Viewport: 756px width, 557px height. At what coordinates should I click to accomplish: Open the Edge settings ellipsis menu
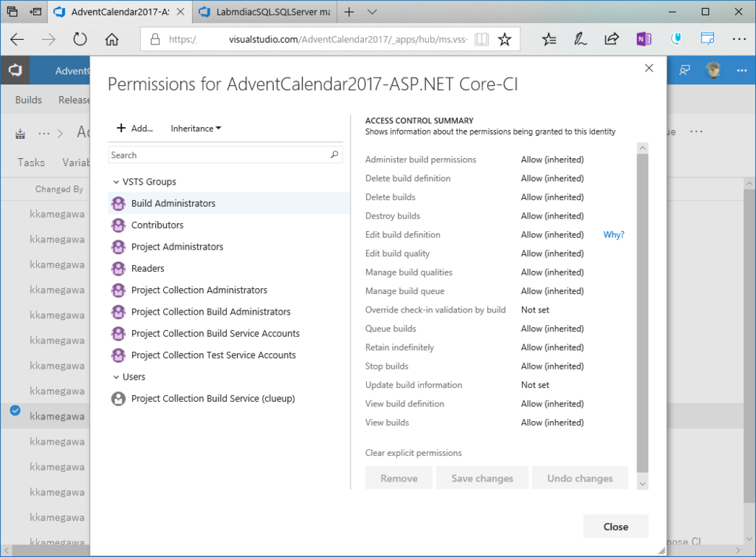coord(738,39)
